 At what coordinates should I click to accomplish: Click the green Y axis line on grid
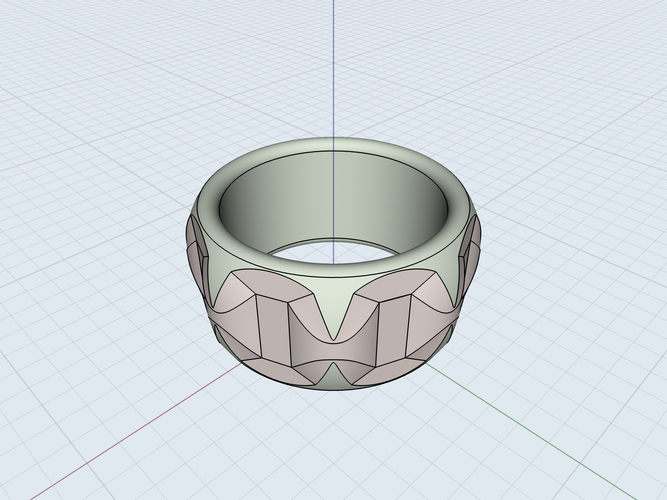coord(532,432)
